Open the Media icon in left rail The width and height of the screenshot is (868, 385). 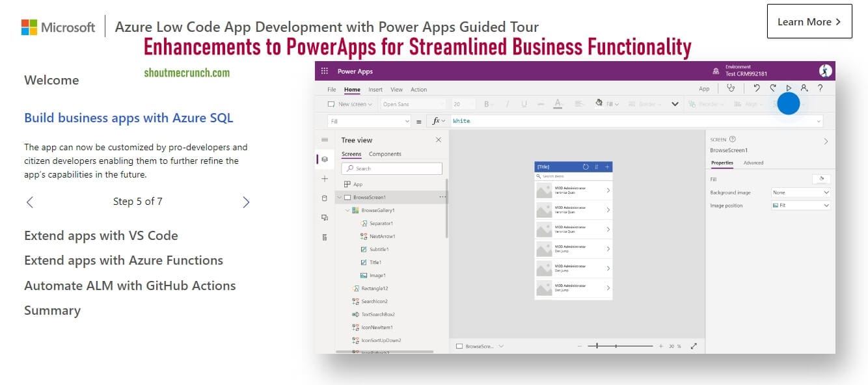point(325,218)
